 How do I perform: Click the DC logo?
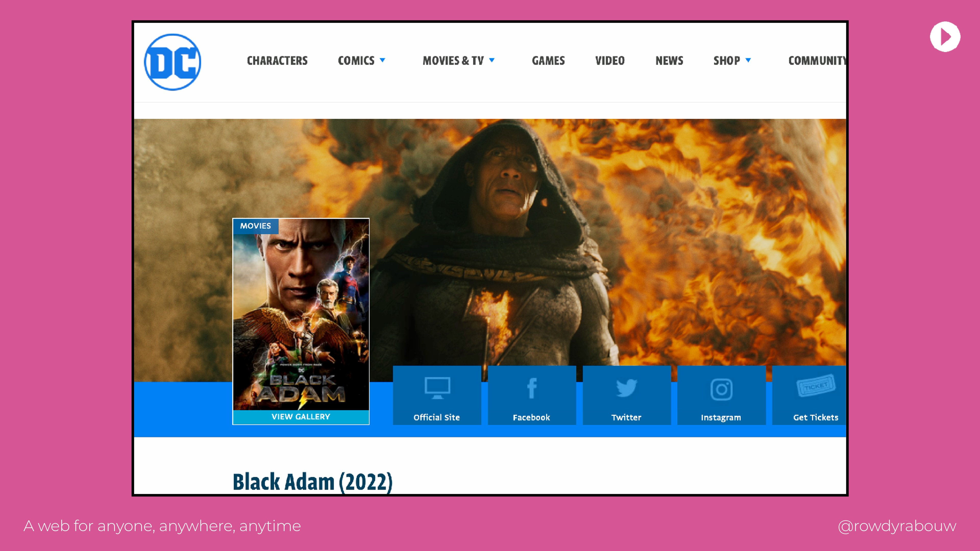coord(172,62)
